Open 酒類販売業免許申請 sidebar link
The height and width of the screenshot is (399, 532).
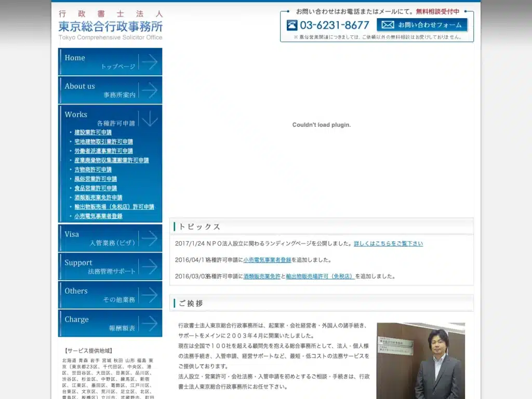coord(98,197)
